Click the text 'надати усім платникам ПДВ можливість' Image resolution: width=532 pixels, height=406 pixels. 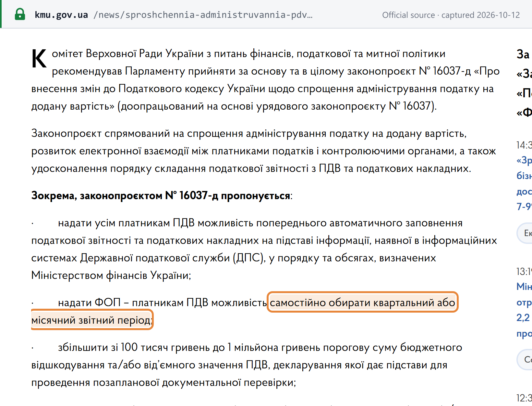tap(156, 223)
